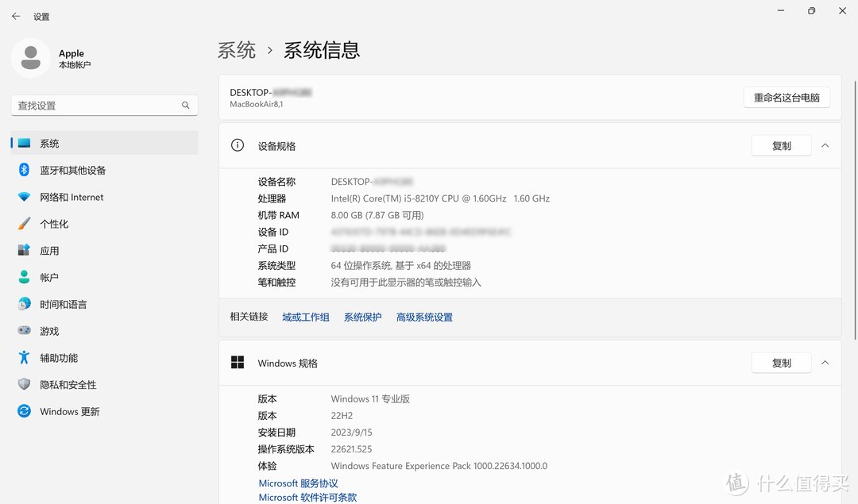
Task: Select the apps icon beside 应用
Action: click(24, 250)
